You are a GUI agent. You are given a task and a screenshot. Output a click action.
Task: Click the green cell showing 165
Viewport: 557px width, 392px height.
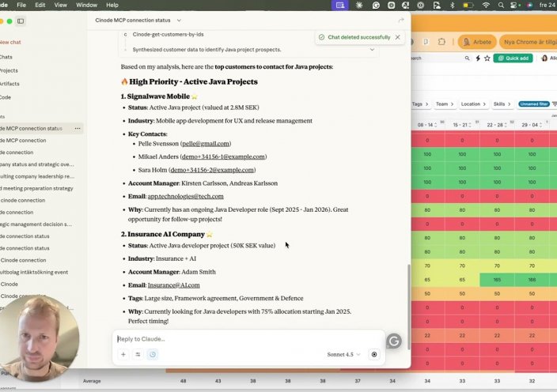click(497, 280)
